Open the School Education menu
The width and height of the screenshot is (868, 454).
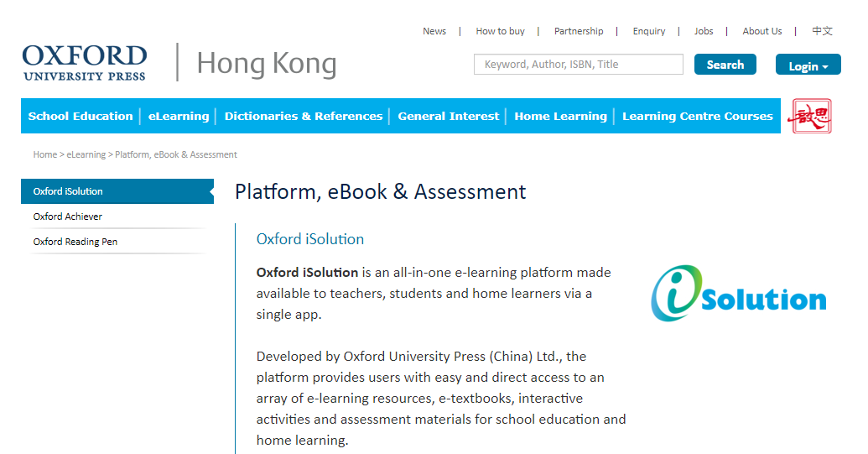click(x=81, y=117)
